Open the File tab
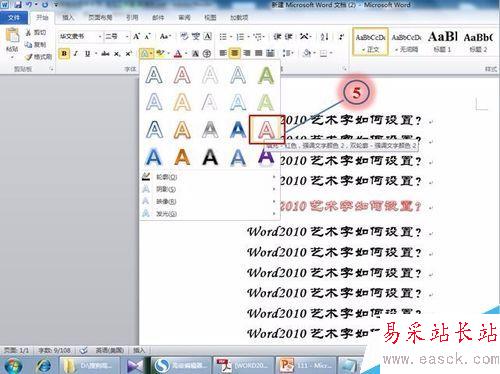 coord(14,17)
